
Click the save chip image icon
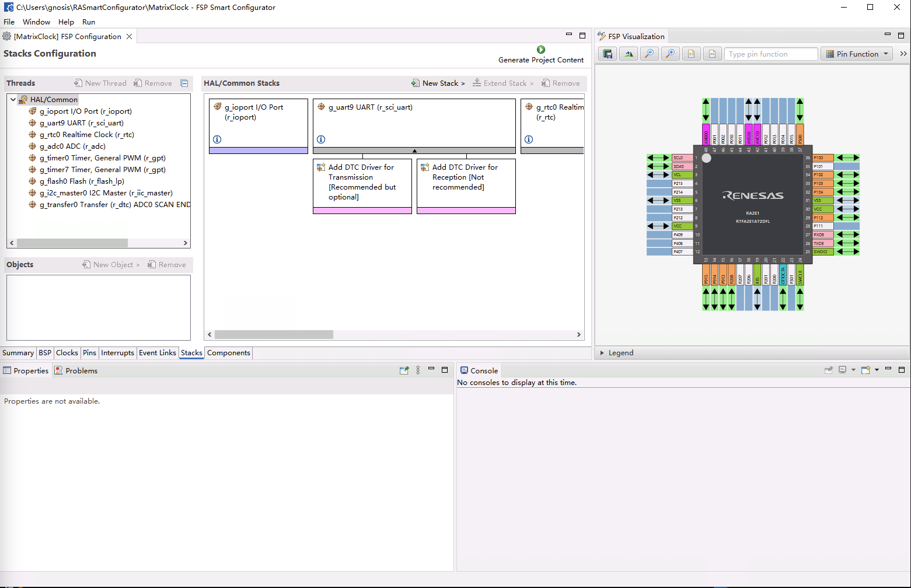click(x=608, y=54)
